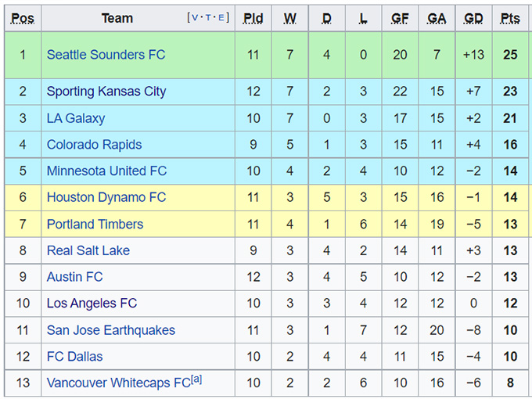Open the FC Dallas team page
The width and height of the screenshot is (532, 399).
[75, 357]
